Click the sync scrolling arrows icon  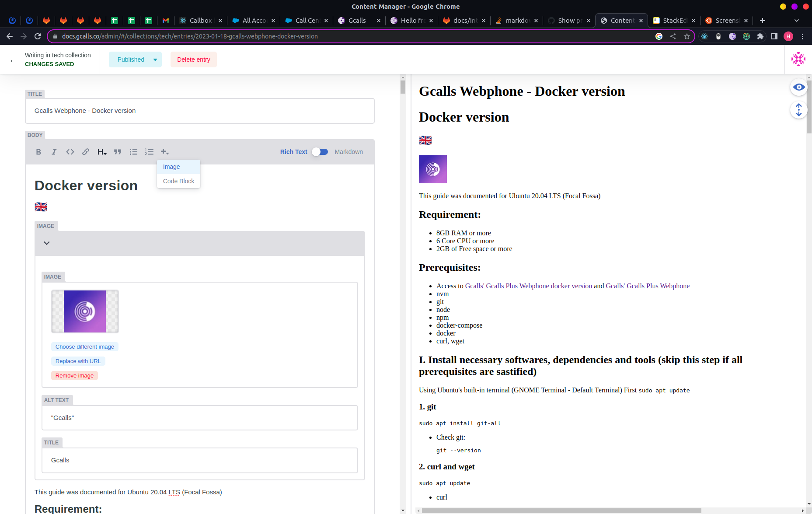[x=798, y=110]
